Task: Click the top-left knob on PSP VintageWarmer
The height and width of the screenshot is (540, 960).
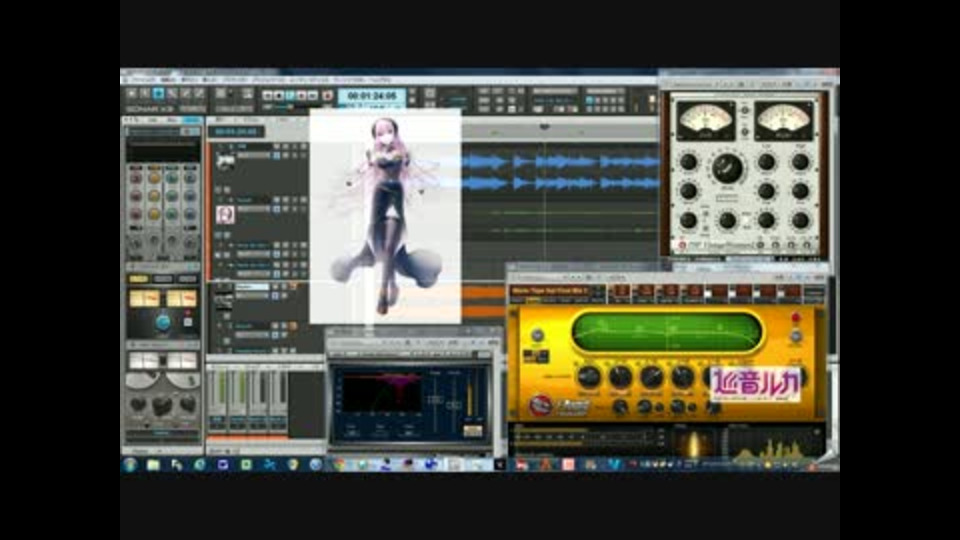Action: tap(688, 162)
